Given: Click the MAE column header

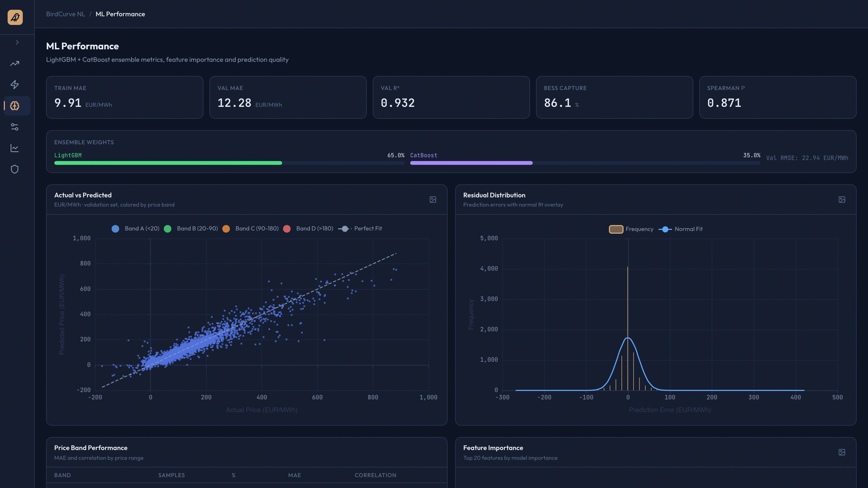Looking at the screenshot, I should tap(295, 475).
